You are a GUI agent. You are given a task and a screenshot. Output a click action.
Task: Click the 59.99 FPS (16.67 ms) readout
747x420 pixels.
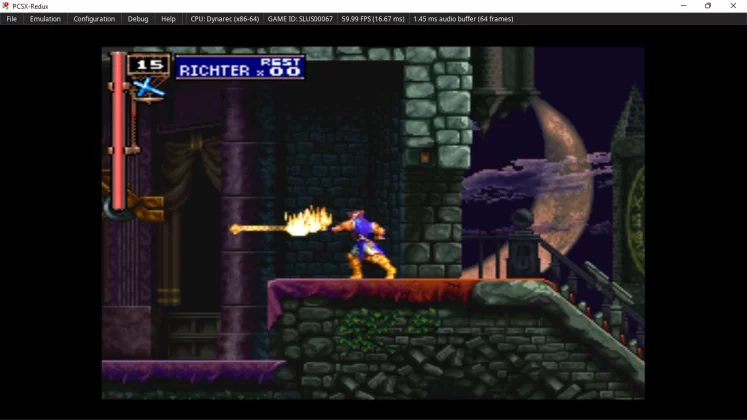(373, 19)
